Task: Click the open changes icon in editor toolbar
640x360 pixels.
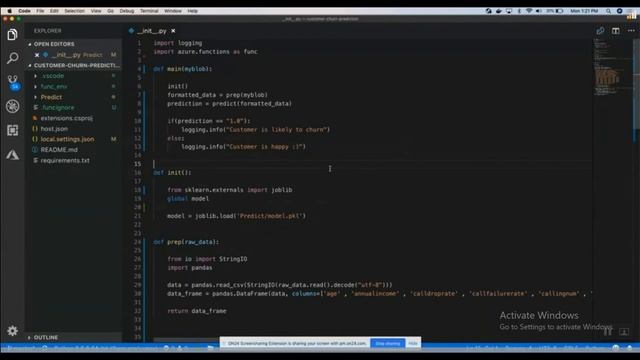Action: click(x=600, y=31)
